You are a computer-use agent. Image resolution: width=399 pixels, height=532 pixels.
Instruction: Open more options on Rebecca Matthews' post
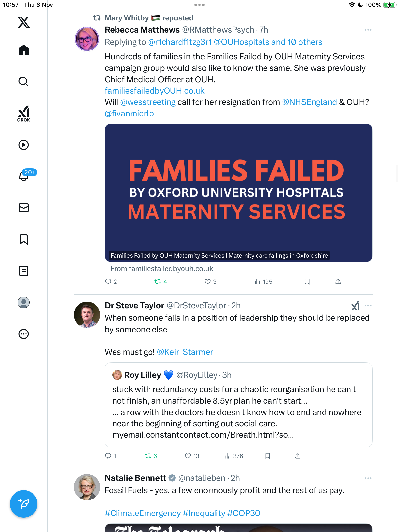click(x=368, y=30)
